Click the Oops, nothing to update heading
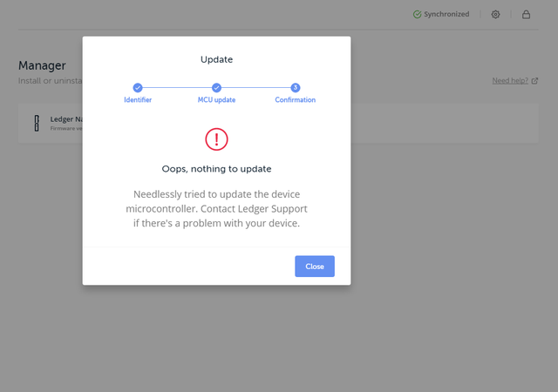Image resolution: width=558 pixels, height=392 pixels. tap(216, 169)
